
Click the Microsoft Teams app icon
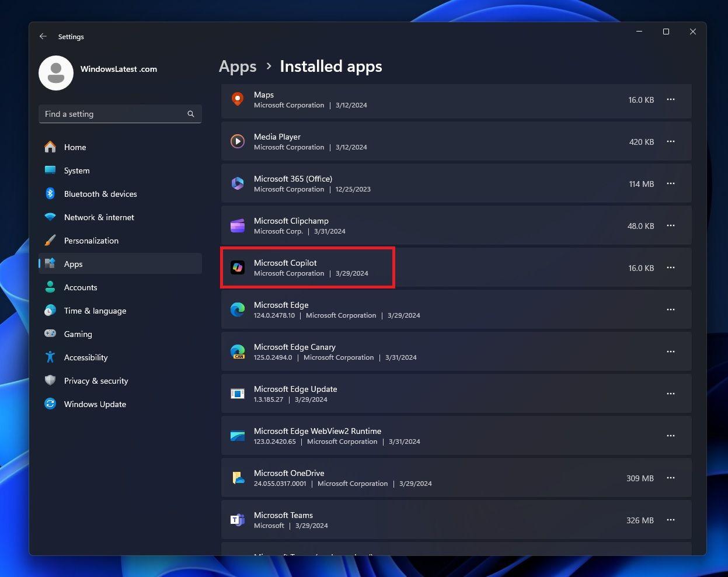pos(237,520)
